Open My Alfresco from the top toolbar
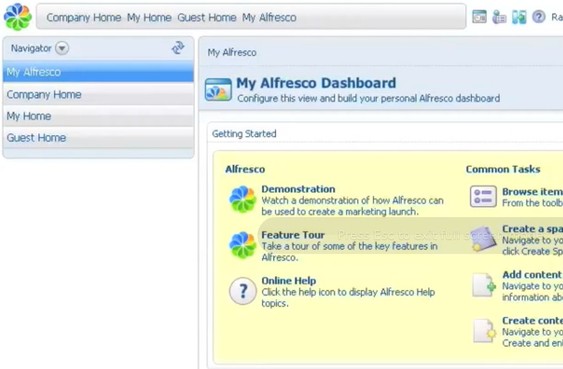The width and height of the screenshot is (563, 369). coord(269,17)
